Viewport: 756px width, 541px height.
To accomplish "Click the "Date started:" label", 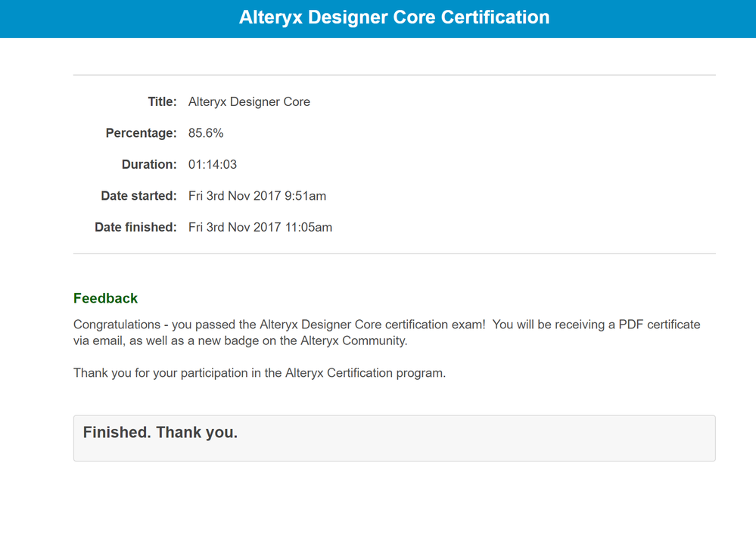I will coord(138,196).
